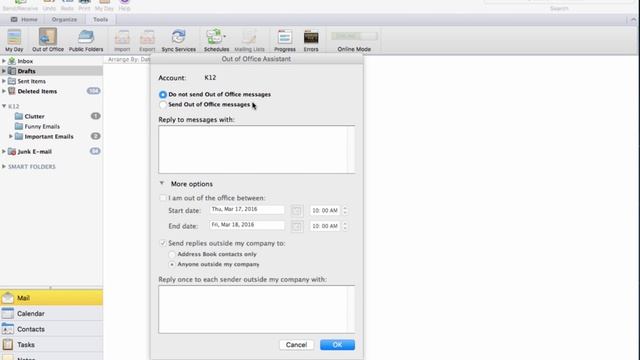The height and width of the screenshot is (360, 640).
Task: Click the Export toolbar icon
Action: pos(147,40)
